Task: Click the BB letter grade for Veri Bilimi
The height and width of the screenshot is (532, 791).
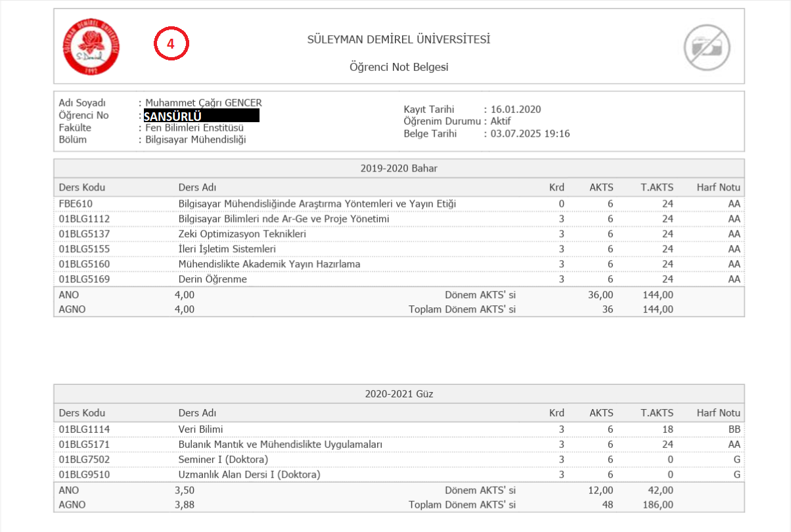Action: click(734, 429)
